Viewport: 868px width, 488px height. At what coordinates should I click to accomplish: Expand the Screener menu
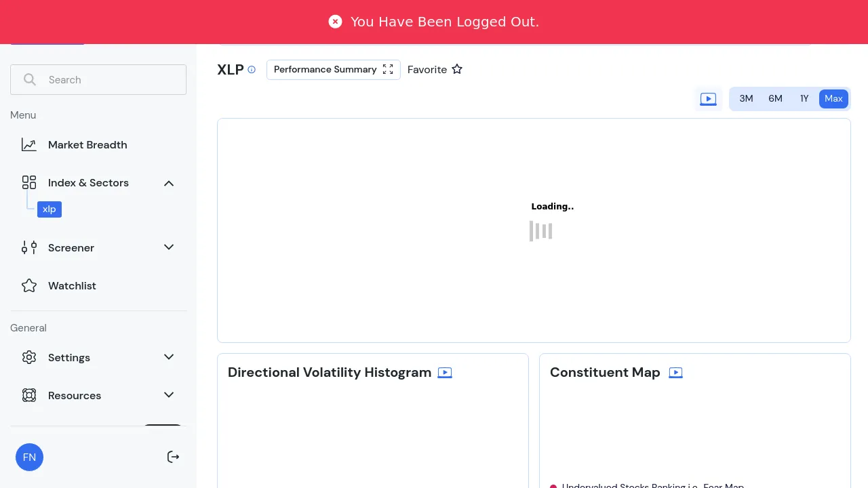pyautogui.click(x=169, y=247)
